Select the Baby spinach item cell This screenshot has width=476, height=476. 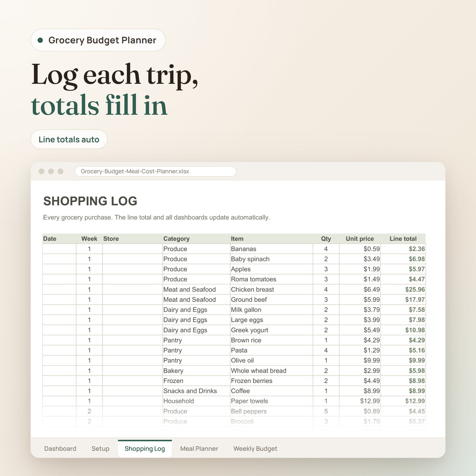point(271,259)
